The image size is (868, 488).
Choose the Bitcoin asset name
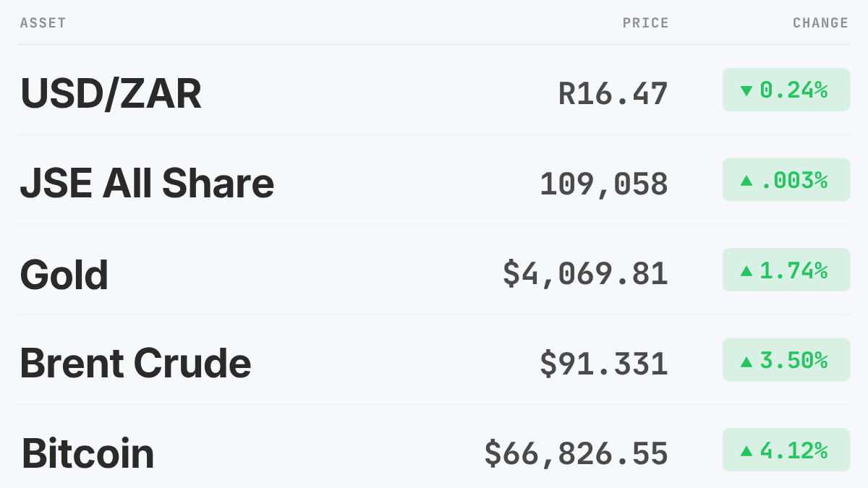88,453
